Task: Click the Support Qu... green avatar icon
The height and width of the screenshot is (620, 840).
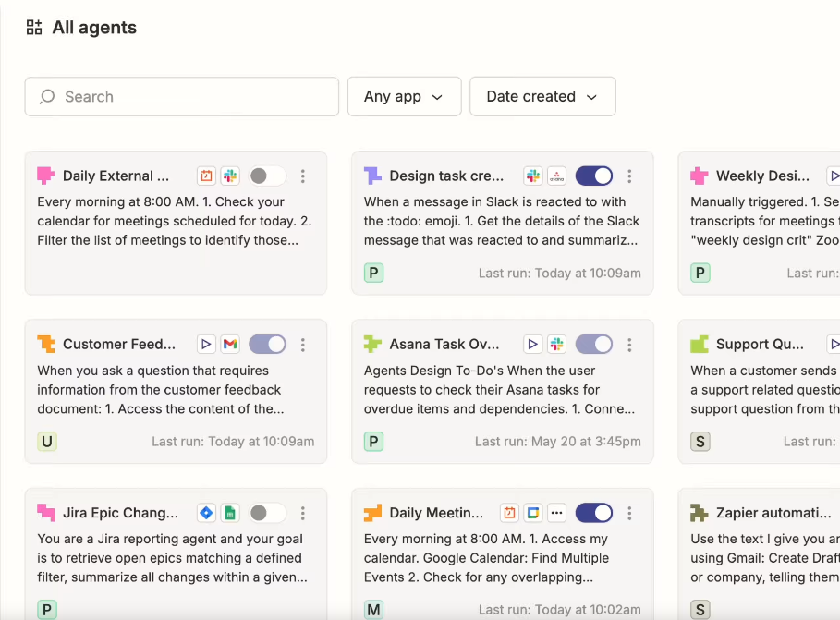Action: pyautogui.click(x=700, y=344)
